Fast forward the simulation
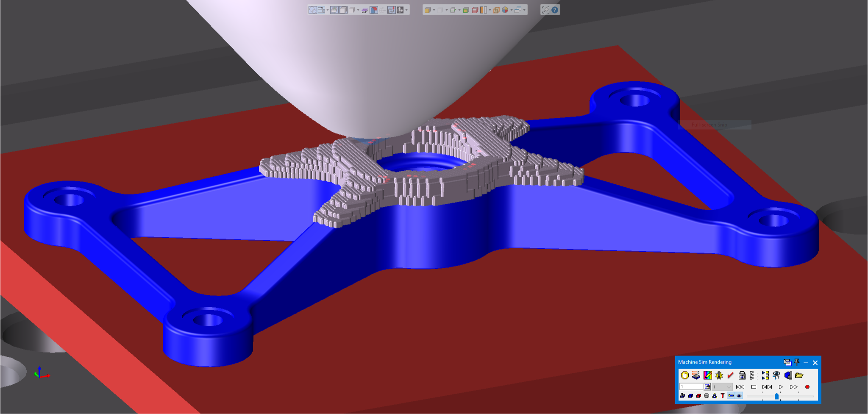 click(793, 387)
